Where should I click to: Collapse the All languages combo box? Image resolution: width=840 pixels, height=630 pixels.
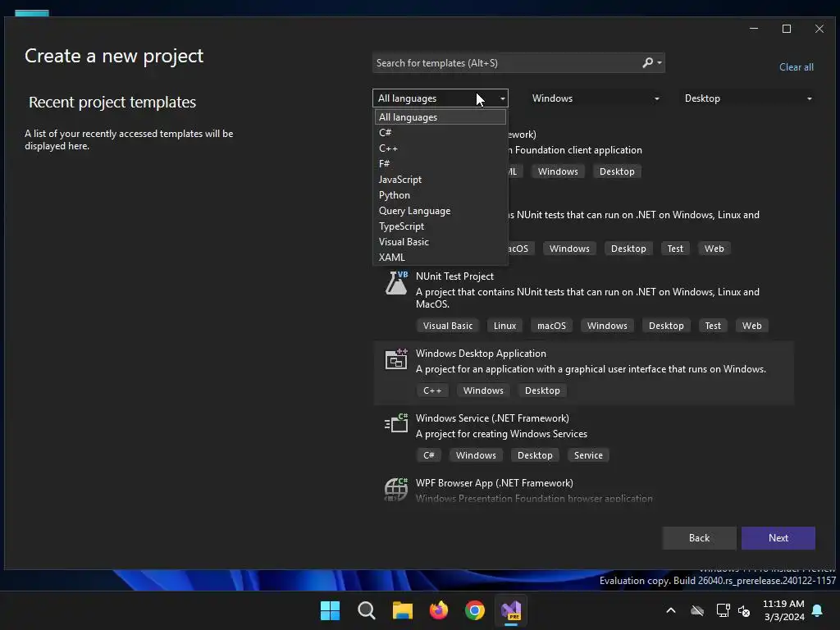[441, 98]
